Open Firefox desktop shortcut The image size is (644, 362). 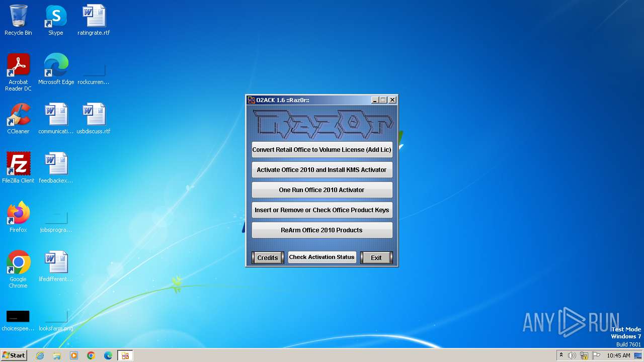click(18, 217)
